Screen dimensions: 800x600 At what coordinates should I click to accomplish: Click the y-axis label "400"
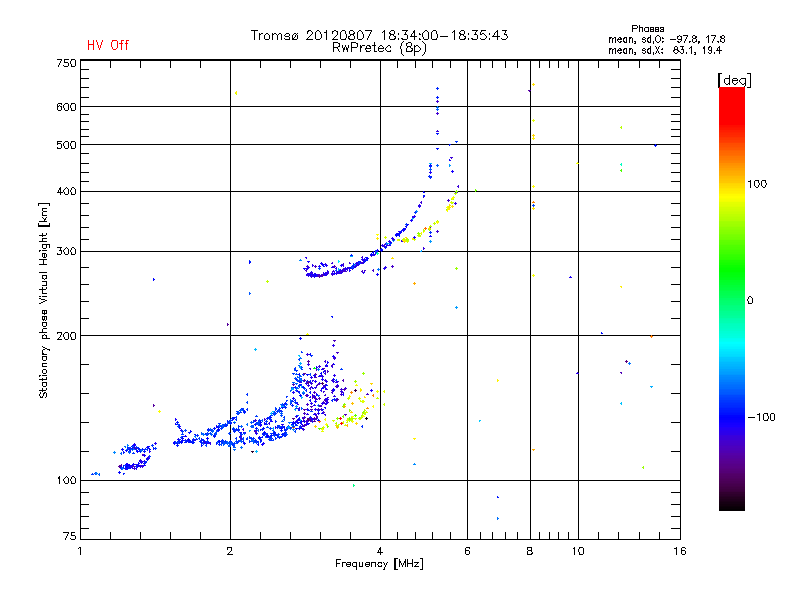(66, 191)
